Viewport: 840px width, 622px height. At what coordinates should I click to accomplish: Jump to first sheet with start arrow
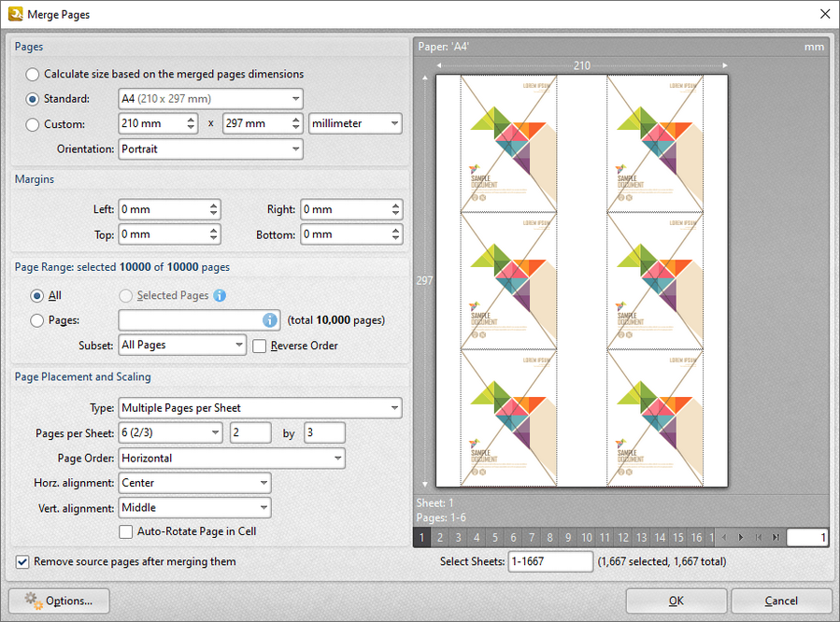pos(759,537)
